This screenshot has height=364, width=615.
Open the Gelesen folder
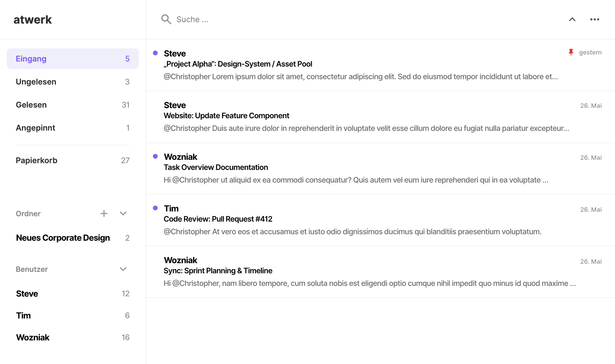[x=73, y=105]
